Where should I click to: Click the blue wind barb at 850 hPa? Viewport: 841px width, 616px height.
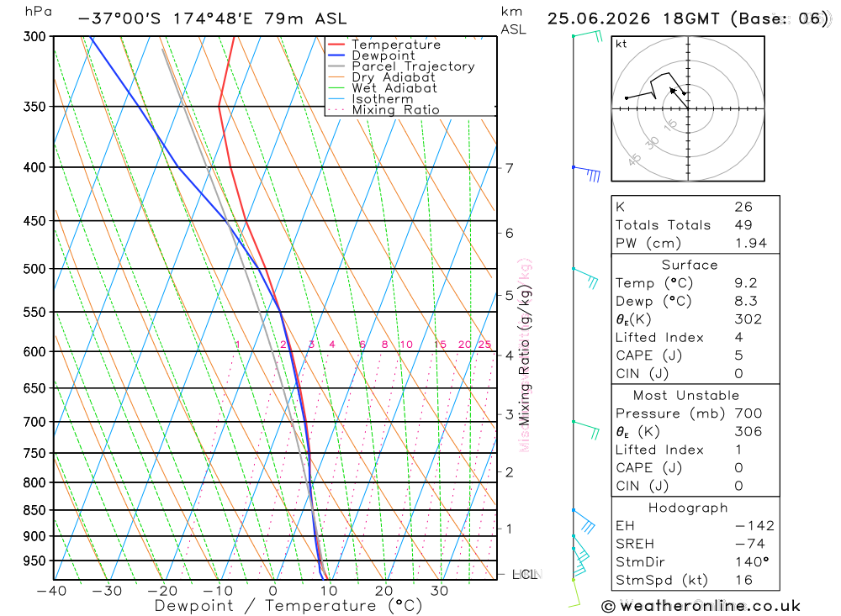pos(584,520)
